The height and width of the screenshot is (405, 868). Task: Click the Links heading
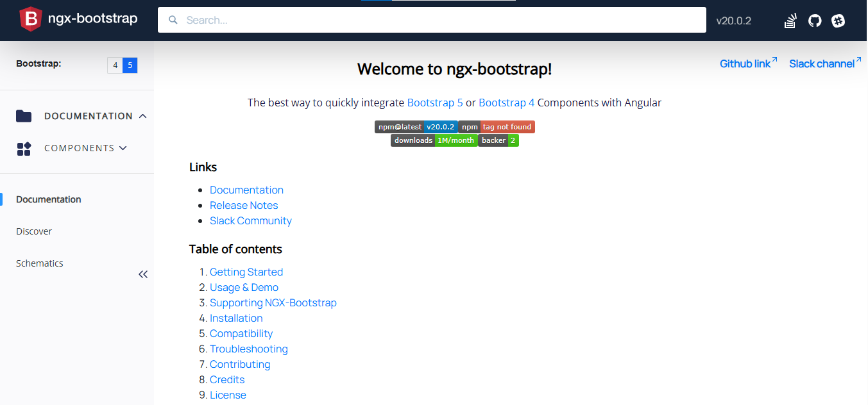point(203,167)
